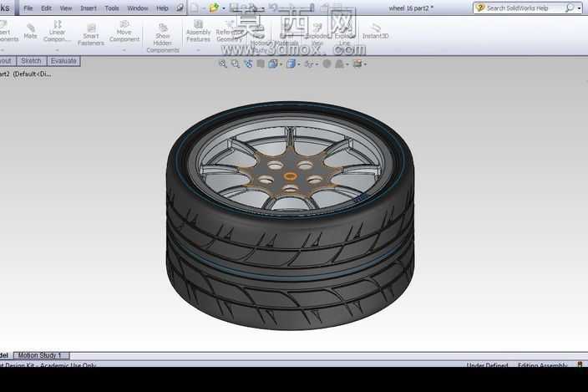Click Zoom to Fit icon
This screenshot has width=588, height=392.
coord(223,64)
